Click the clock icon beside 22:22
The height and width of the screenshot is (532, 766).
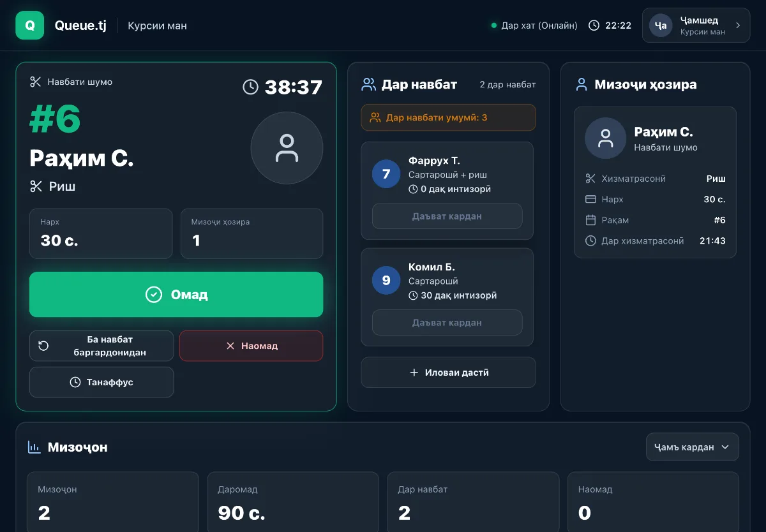(594, 26)
